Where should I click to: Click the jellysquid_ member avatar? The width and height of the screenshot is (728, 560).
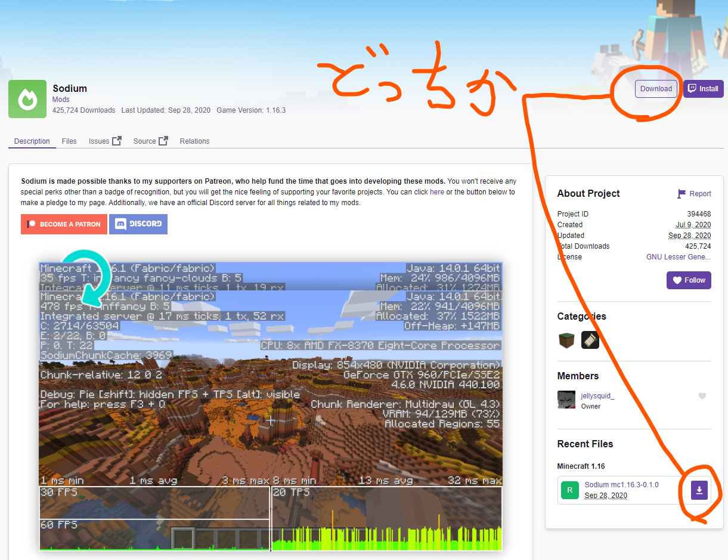coord(566,400)
